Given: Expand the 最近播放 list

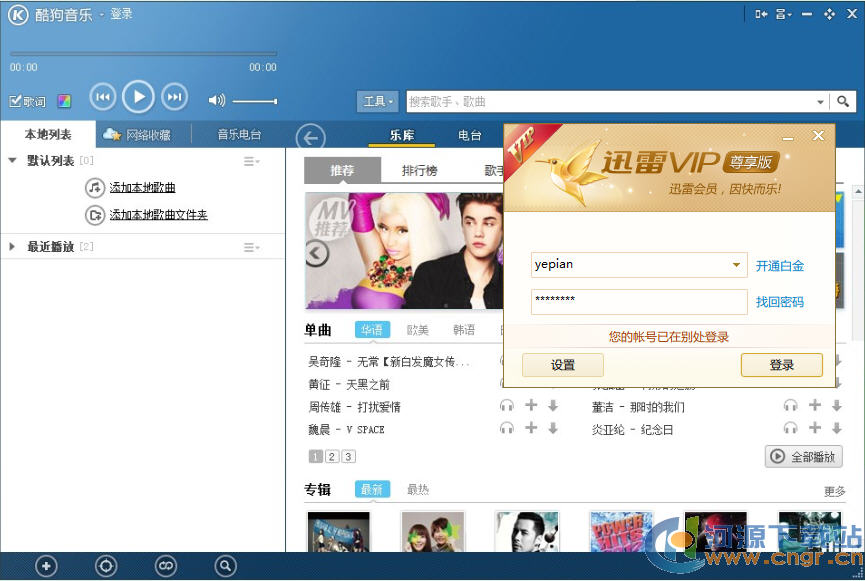Looking at the screenshot, I should click(12, 246).
